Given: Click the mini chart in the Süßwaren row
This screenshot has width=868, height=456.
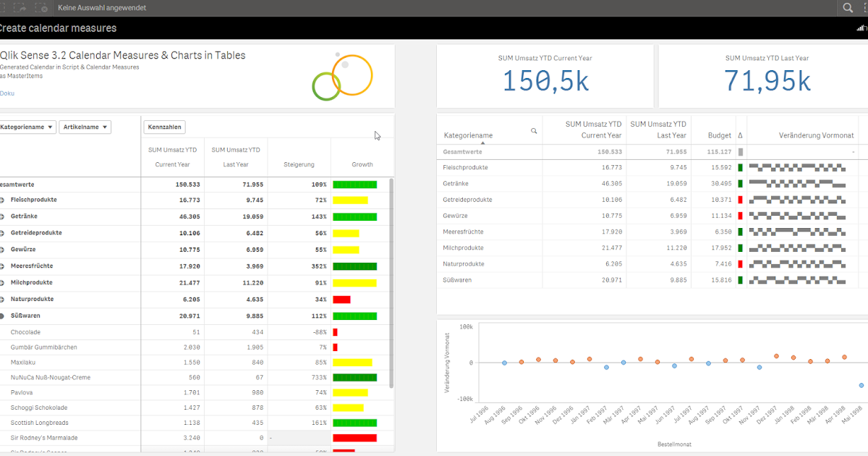Looking at the screenshot, I should 797,279.
